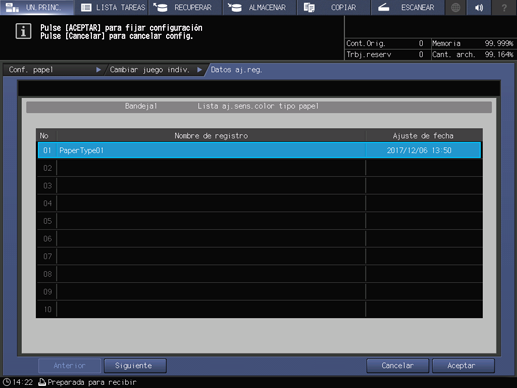
Task: Click arrow after Conf. papel breadcrumb
Action: [x=98, y=70]
